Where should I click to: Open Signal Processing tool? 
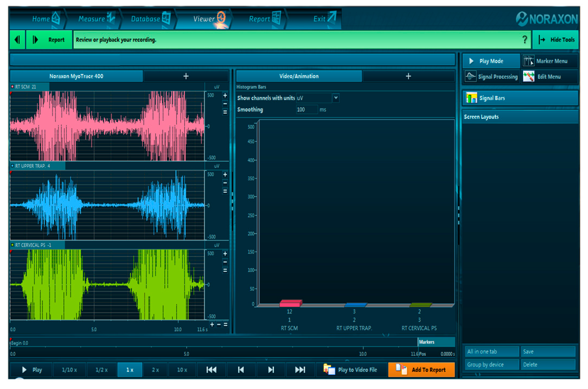pos(492,77)
